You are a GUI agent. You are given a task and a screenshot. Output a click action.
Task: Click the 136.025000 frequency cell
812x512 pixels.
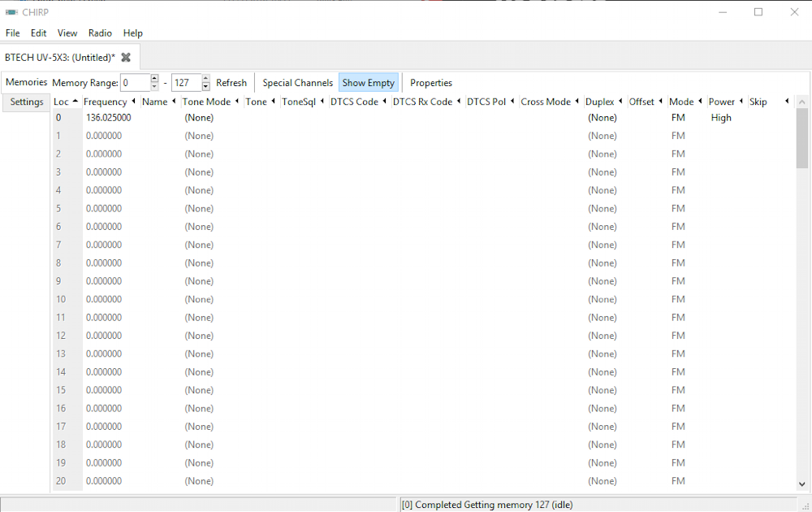[x=109, y=118]
